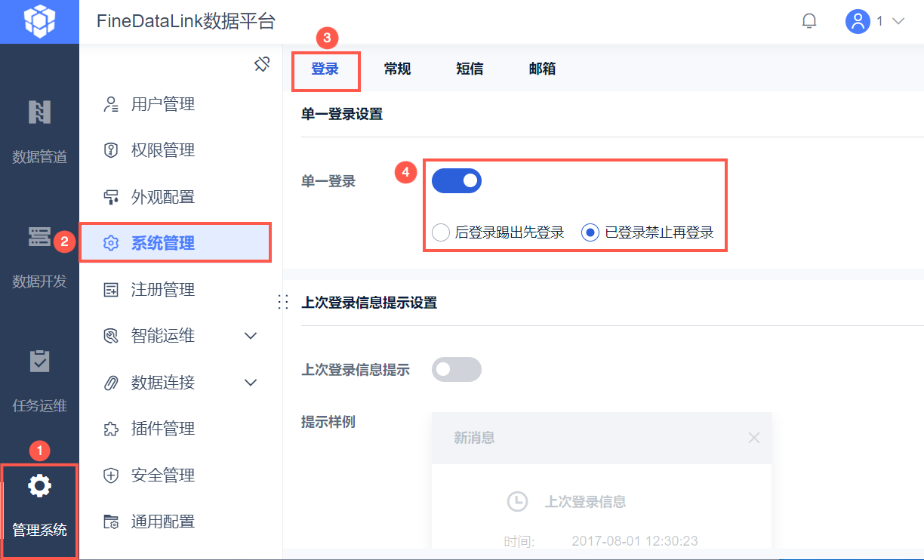Viewport: 924px width, 560px height.
Task: Enable the 上次登录信息提示 switch
Action: (456, 370)
